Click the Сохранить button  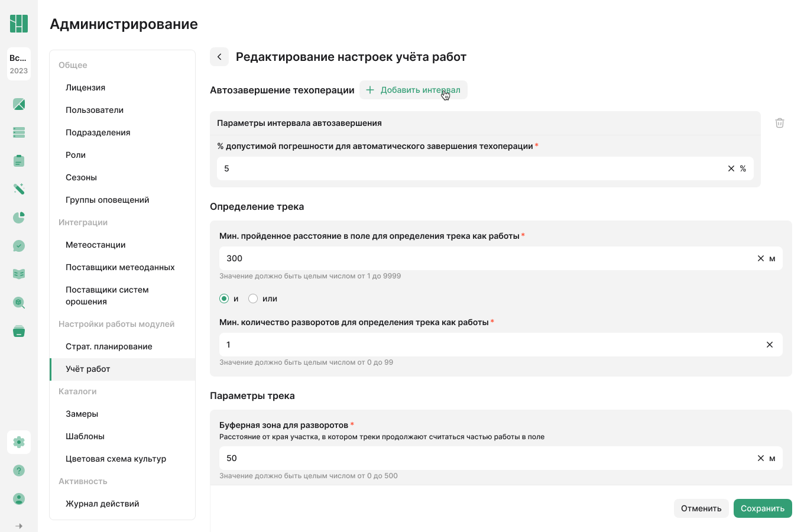[x=763, y=508]
